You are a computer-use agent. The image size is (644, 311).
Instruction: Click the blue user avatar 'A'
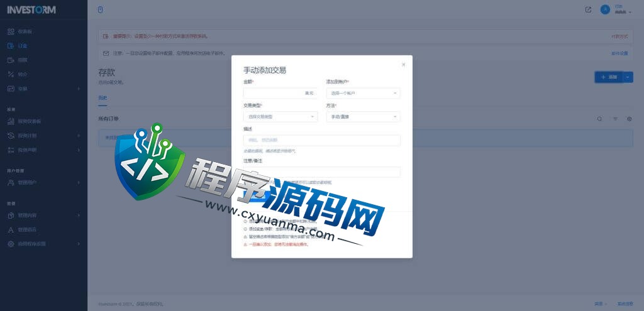[605, 9]
